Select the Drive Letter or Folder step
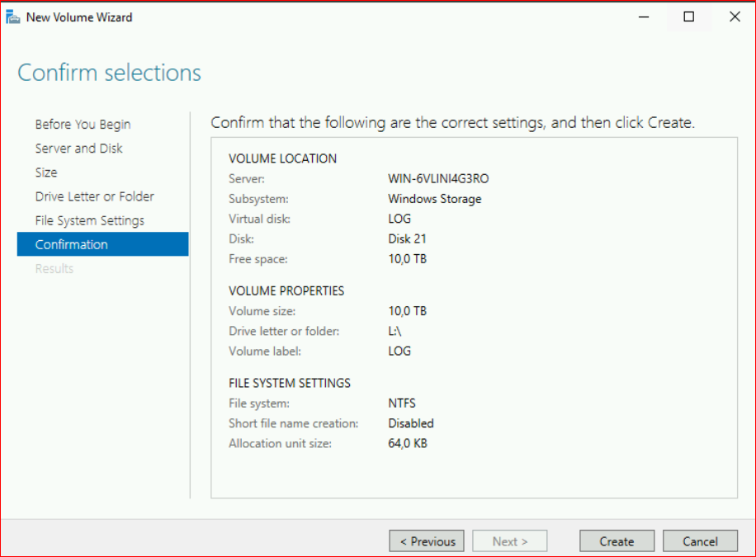The width and height of the screenshot is (756, 557). point(94,196)
